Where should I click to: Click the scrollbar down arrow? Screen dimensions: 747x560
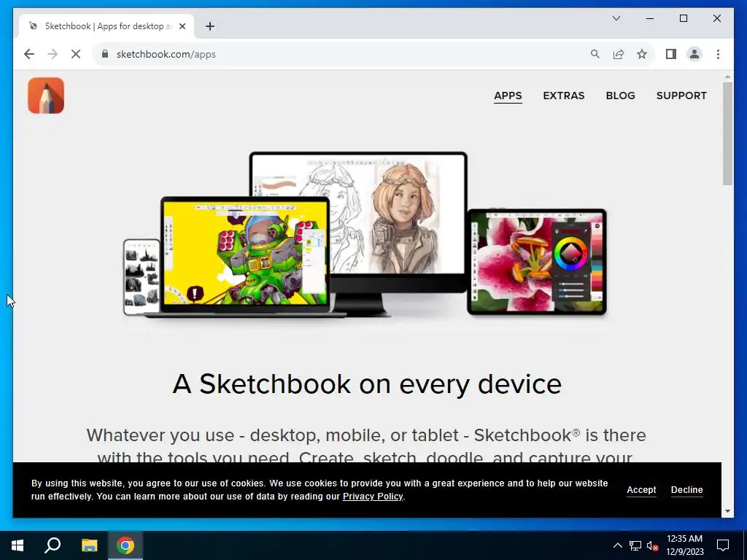tap(727, 511)
